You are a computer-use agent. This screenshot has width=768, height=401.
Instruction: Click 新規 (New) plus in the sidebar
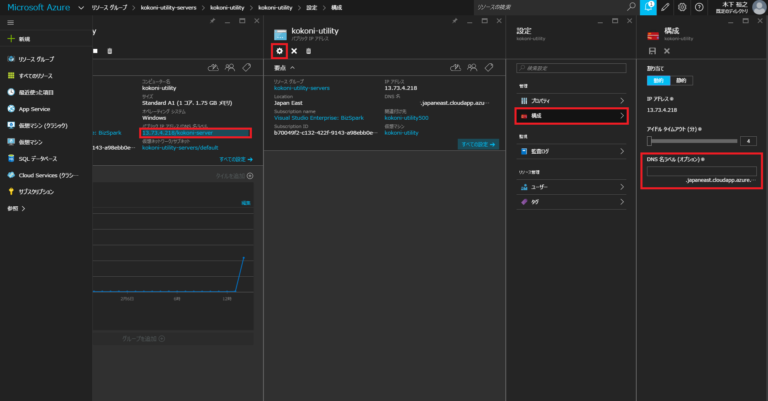pyautogui.click(x=19, y=39)
